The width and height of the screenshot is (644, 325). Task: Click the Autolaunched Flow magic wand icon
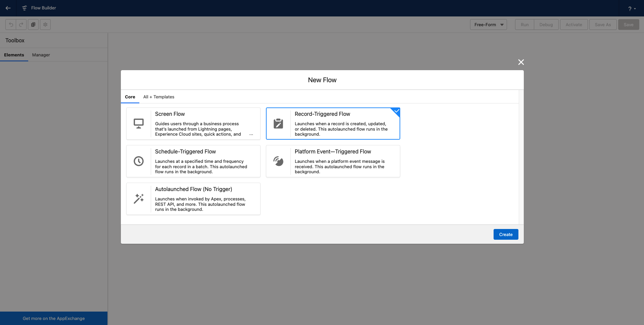pos(139,198)
